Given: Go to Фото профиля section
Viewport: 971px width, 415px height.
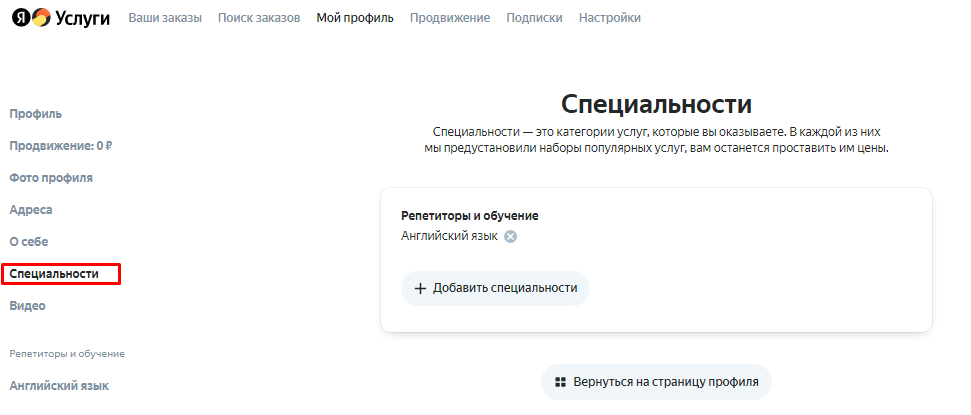Looking at the screenshot, I should [x=51, y=178].
